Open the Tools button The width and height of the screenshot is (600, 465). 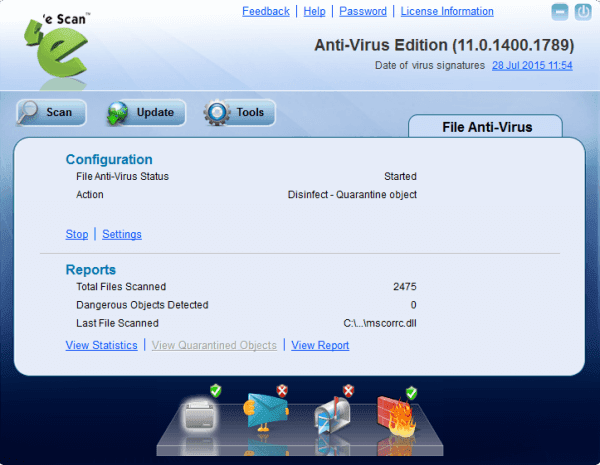click(x=240, y=113)
